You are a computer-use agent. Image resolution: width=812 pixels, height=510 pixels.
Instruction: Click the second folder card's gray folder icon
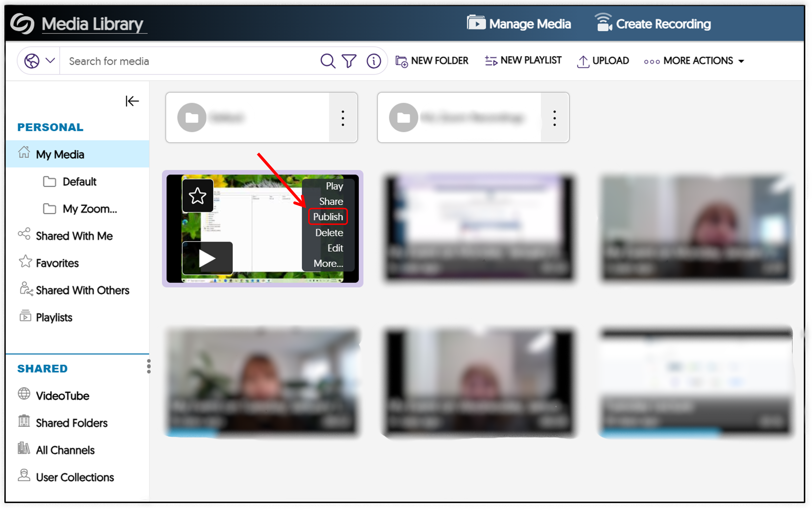pos(404,118)
